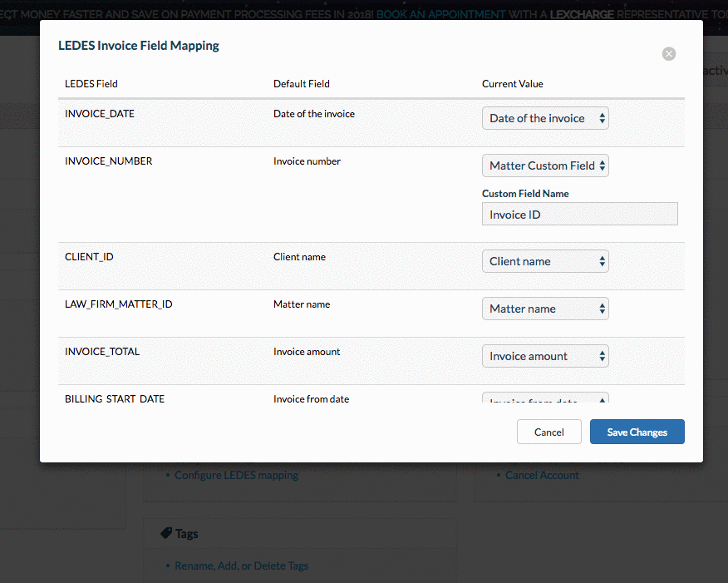Close the LEDES Invoice Field Mapping dialog
728x583 pixels.
tap(668, 53)
